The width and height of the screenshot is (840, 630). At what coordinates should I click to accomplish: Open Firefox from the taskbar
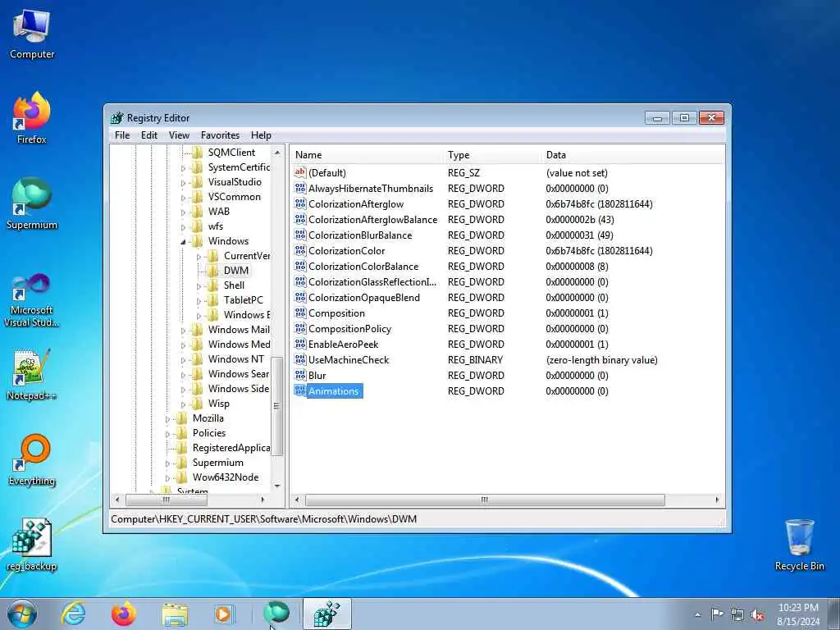point(124,614)
